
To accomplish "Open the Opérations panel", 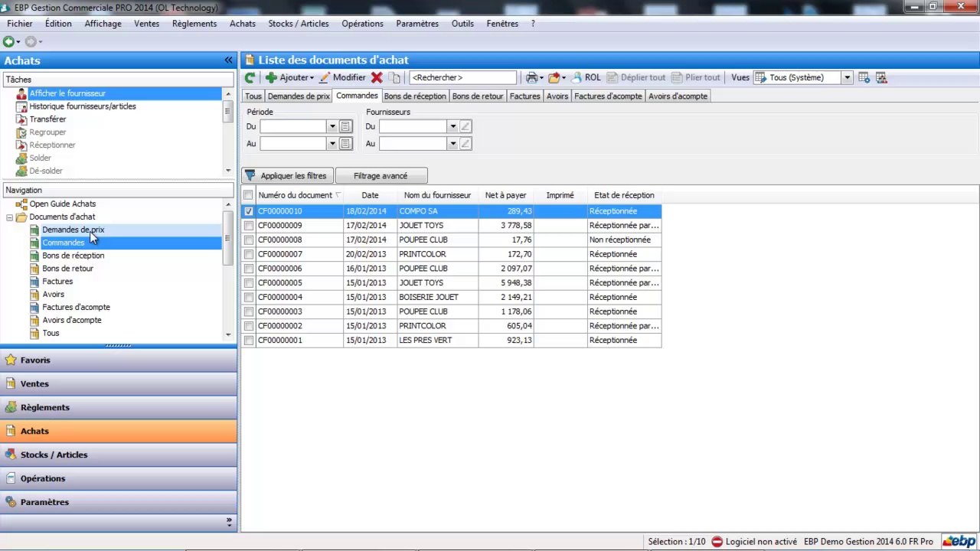I will pos(118,478).
